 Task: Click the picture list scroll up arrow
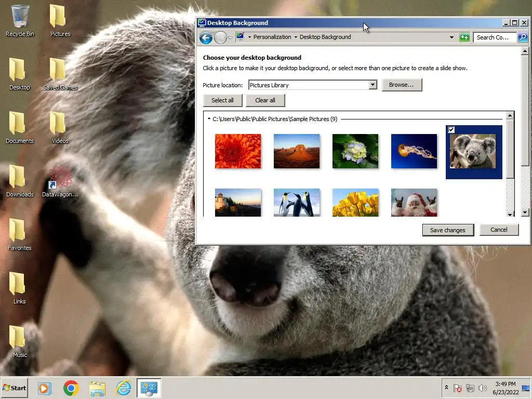click(x=510, y=116)
